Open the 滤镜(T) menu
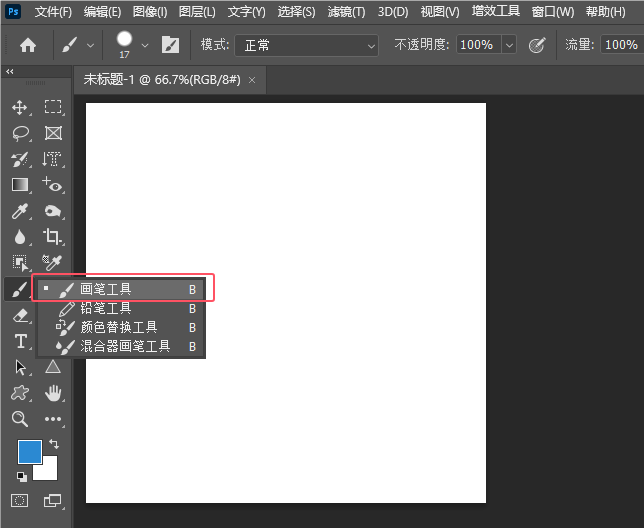644x528 pixels. coord(346,12)
